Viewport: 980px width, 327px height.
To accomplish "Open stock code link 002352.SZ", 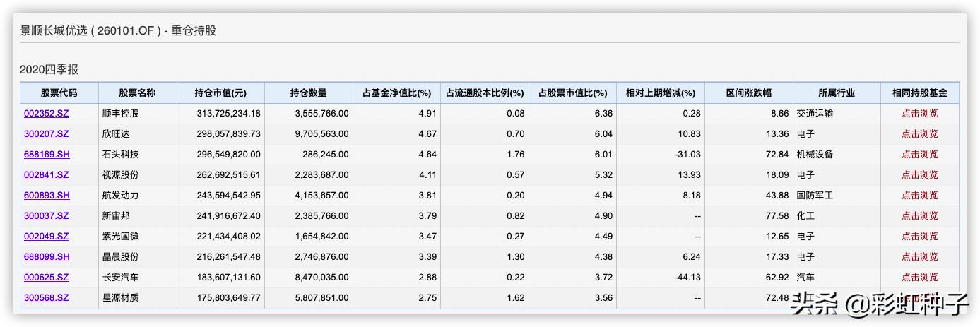I will (x=46, y=113).
